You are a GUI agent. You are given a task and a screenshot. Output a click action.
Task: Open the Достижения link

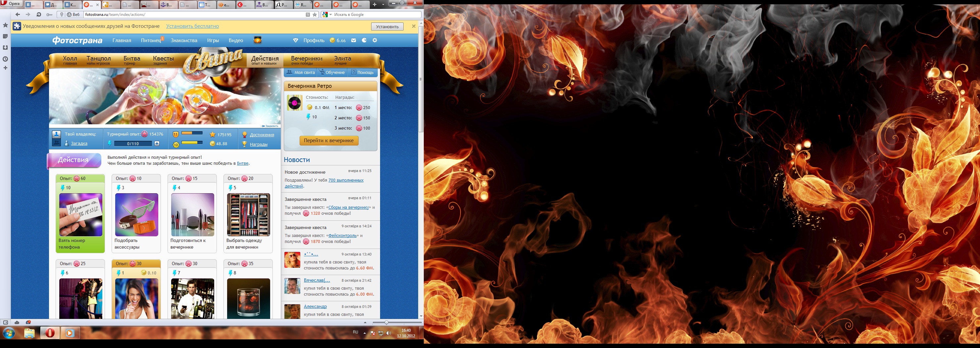[262, 135]
